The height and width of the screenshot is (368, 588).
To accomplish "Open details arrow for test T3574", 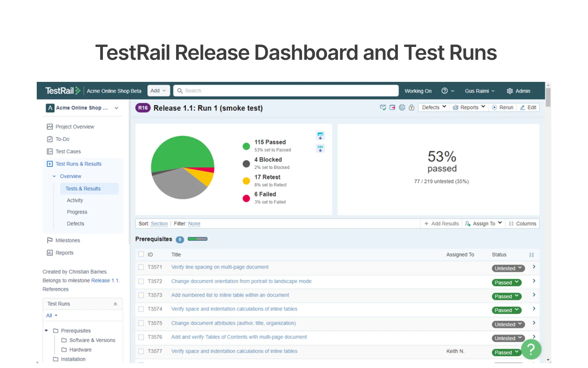I will (534, 309).
